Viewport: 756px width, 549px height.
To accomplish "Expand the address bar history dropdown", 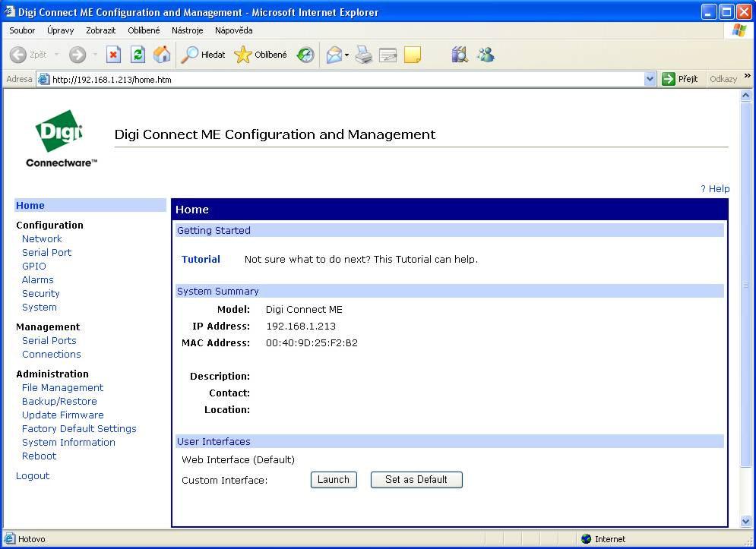I will click(650, 79).
